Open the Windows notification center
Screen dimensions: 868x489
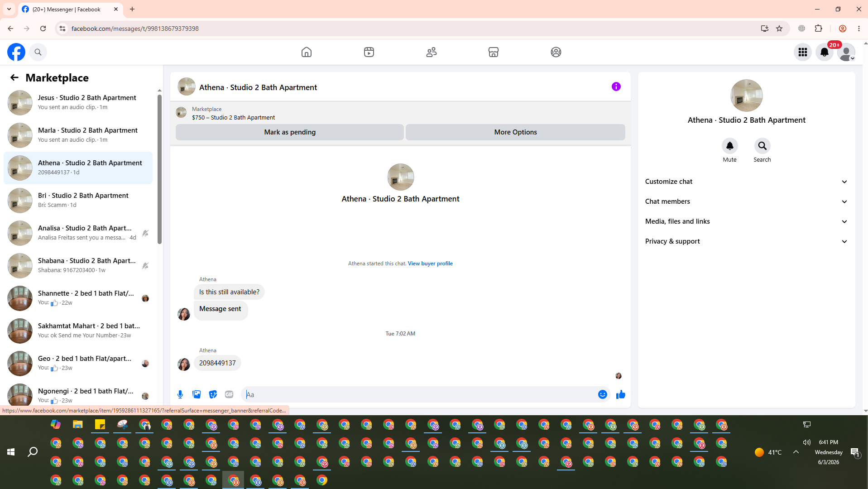point(855,452)
